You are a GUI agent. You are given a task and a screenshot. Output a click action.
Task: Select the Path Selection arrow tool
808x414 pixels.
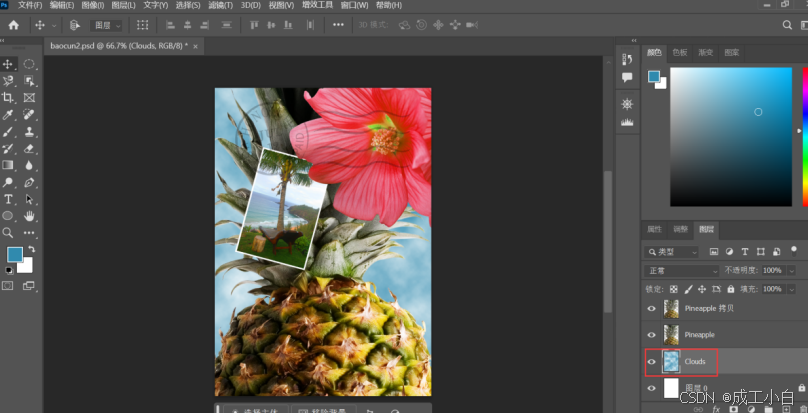point(29,199)
